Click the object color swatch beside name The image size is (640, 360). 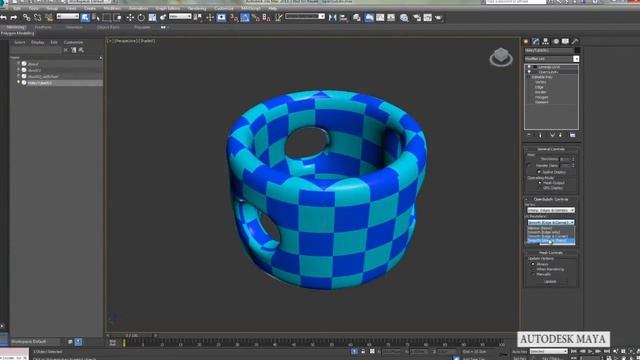[x=577, y=50]
